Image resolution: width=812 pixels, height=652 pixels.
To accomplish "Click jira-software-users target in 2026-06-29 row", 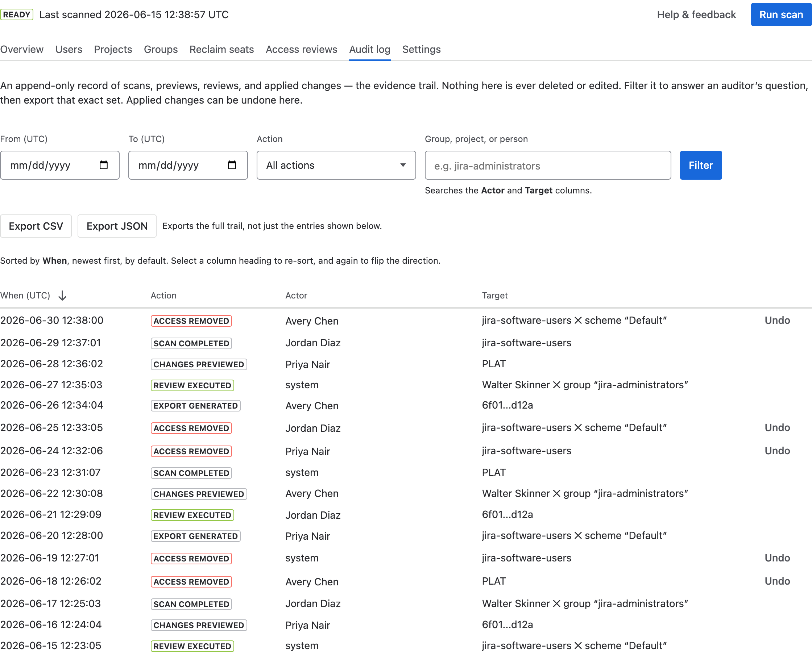I will pos(526,343).
